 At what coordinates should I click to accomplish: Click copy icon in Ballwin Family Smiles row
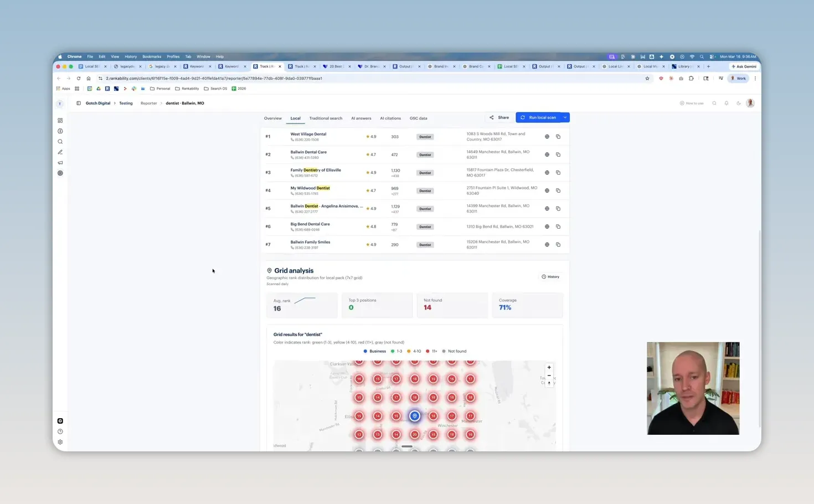coord(558,245)
